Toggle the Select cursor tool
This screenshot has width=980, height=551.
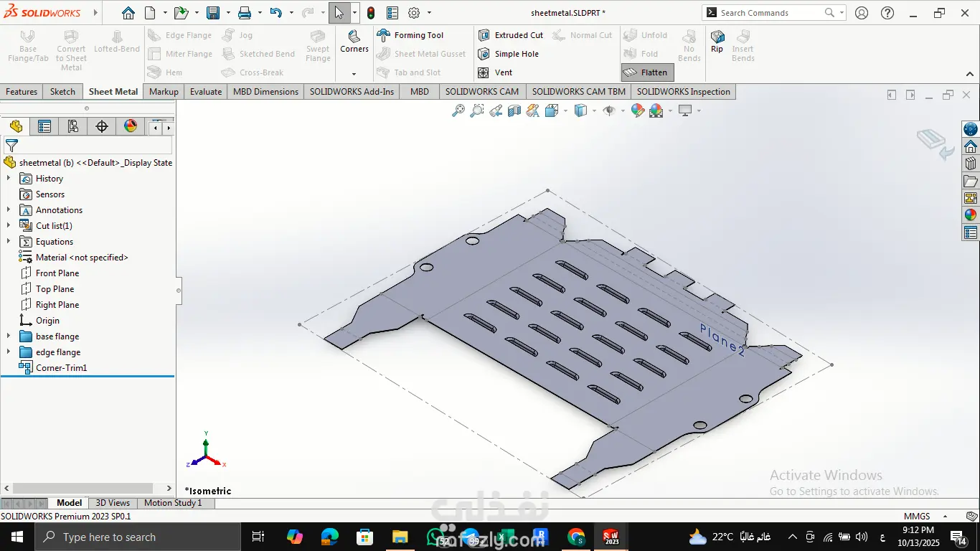point(339,13)
